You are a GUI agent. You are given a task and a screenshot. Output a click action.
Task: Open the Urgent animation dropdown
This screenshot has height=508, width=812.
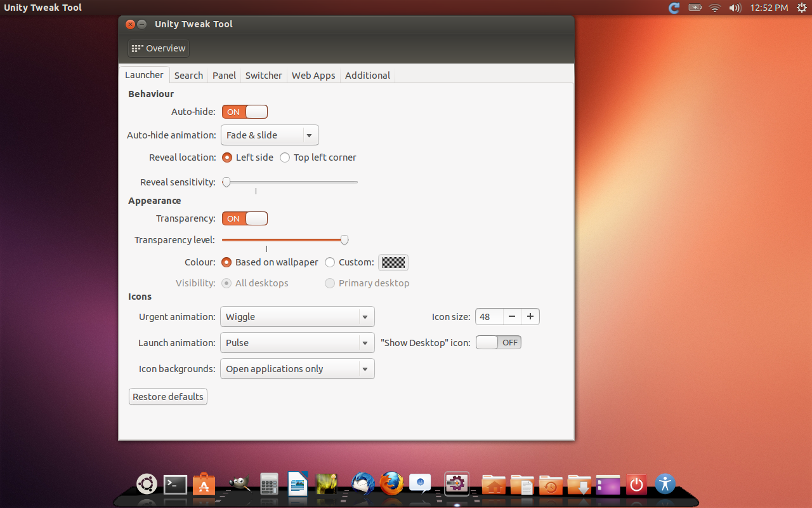[297, 316]
